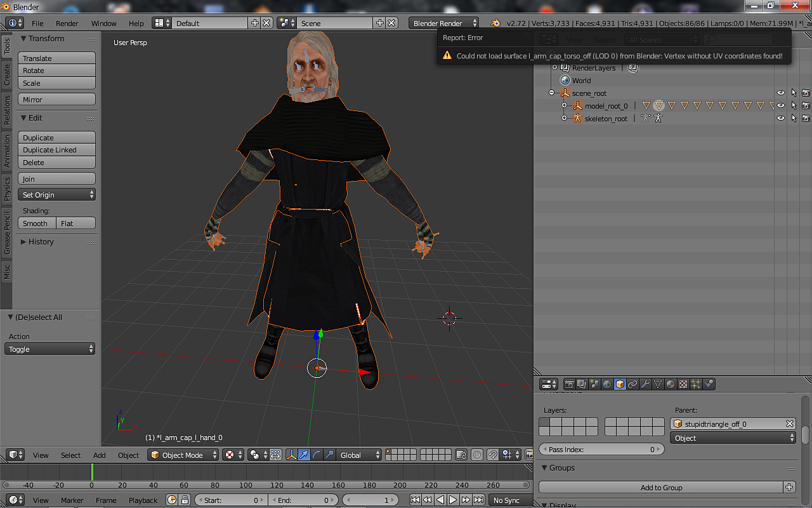Click the Join button

[57, 179]
